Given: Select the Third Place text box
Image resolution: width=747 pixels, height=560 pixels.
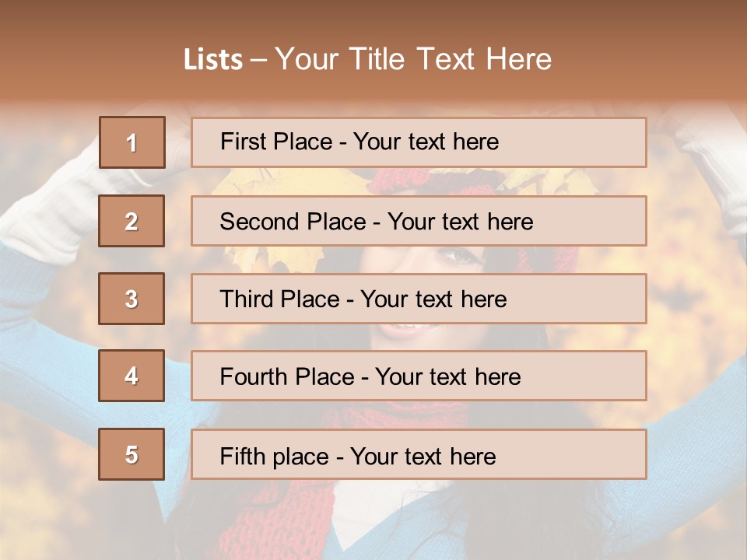Looking at the screenshot, I should (419, 299).
